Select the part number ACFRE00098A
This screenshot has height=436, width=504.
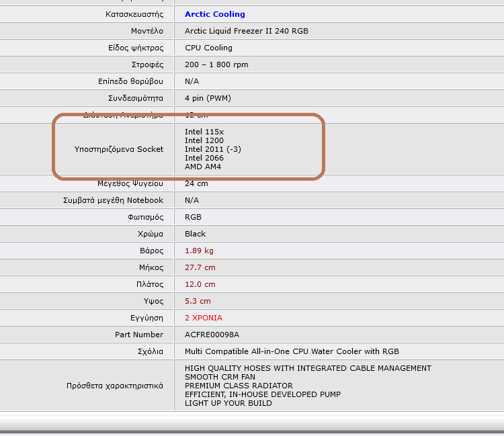(212, 335)
